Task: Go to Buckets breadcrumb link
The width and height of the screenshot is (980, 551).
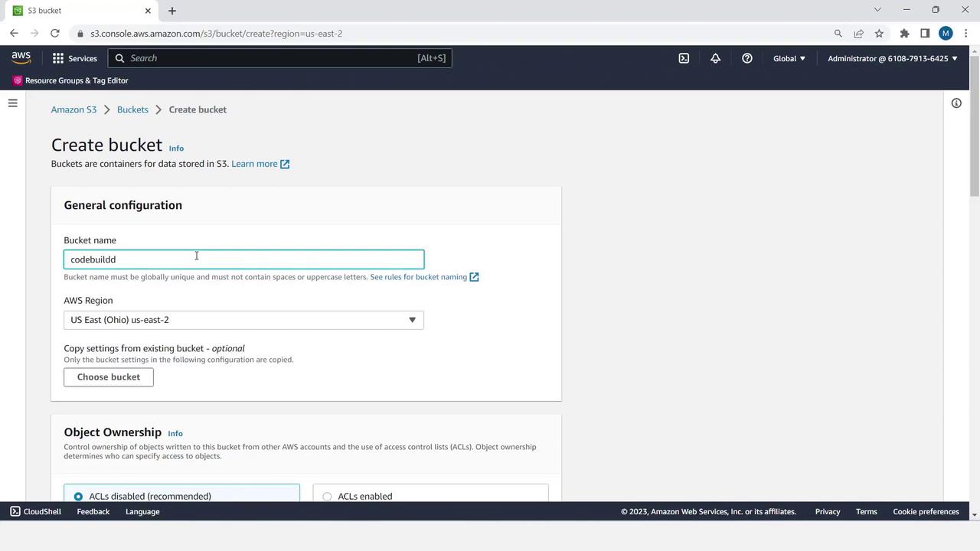Action: [x=132, y=109]
